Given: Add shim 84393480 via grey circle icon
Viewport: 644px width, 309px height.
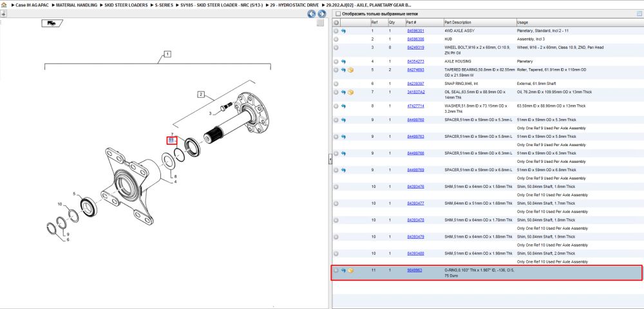Looking at the screenshot, I should pyautogui.click(x=336, y=254).
